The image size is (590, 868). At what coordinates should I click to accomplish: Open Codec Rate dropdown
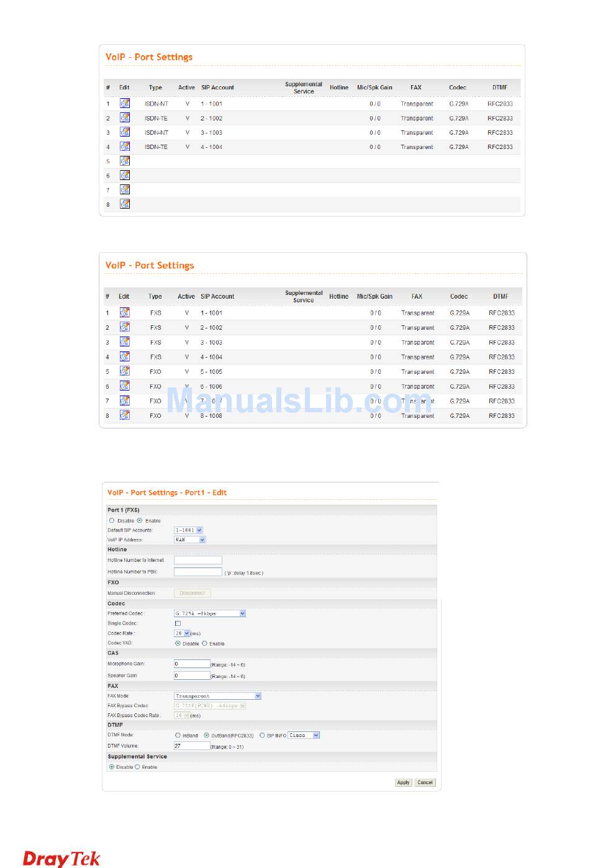pos(182,633)
